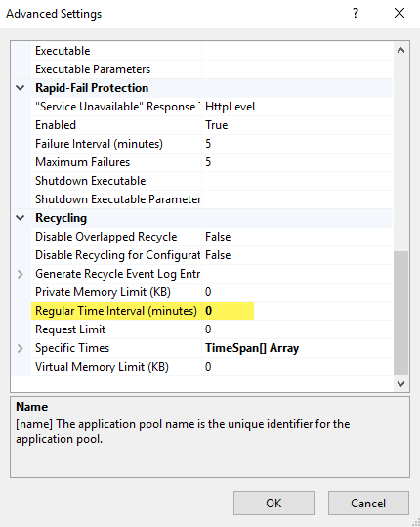Select the Enabled True value
Screen dimensions: 420x527
[x=297, y=125]
